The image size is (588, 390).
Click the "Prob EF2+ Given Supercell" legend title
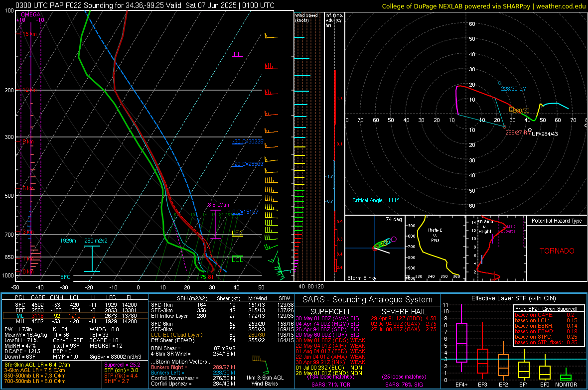pos(546,309)
